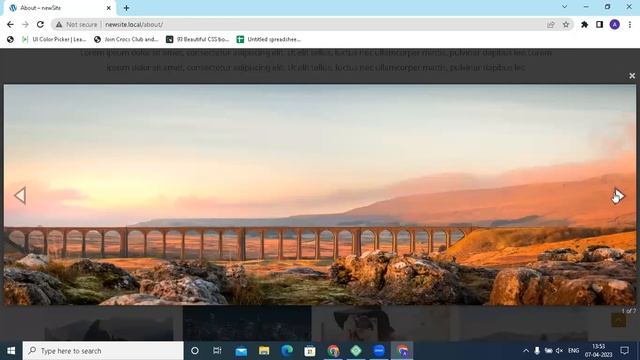The height and width of the screenshot is (360, 640).
Task: Open the Mail app on the taskbar
Action: click(x=241, y=351)
